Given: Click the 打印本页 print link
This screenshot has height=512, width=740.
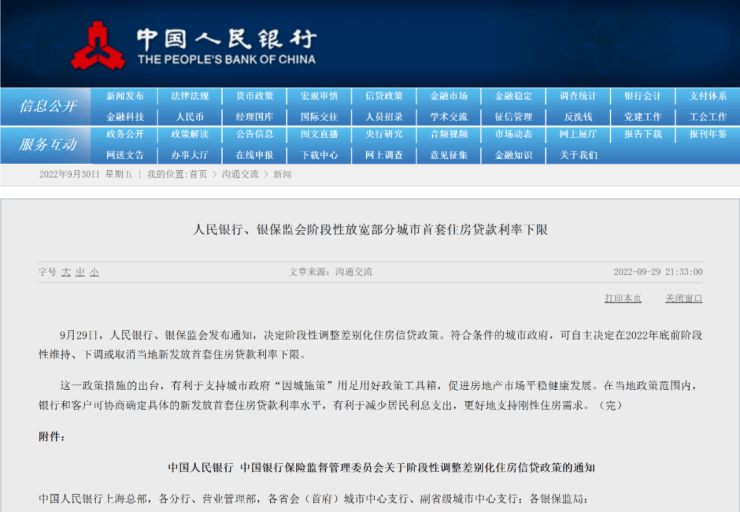Looking at the screenshot, I should [x=623, y=298].
